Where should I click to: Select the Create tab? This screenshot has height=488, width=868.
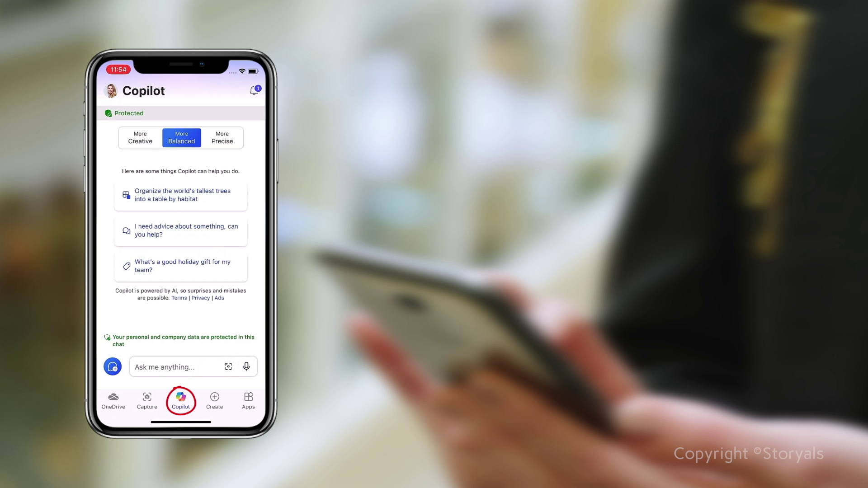[x=215, y=400]
